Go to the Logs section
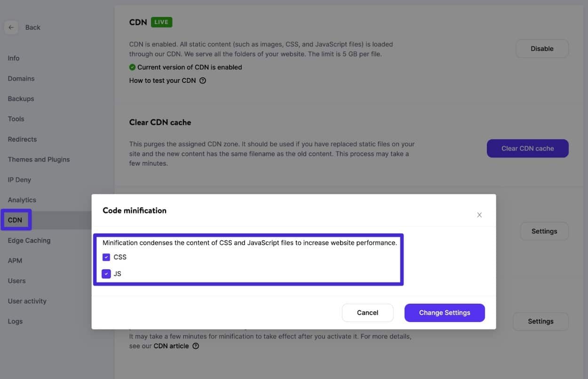 [x=15, y=321]
